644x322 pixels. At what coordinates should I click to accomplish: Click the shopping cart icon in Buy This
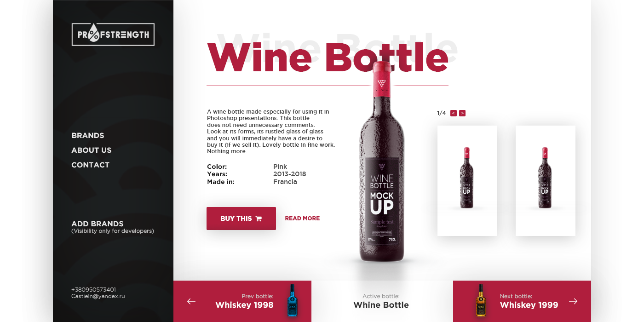coord(259,218)
